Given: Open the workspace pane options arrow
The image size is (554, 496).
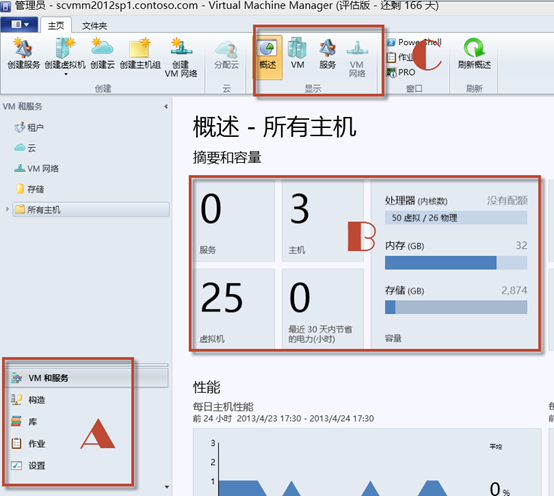Looking at the screenshot, I should tap(166, 487).
